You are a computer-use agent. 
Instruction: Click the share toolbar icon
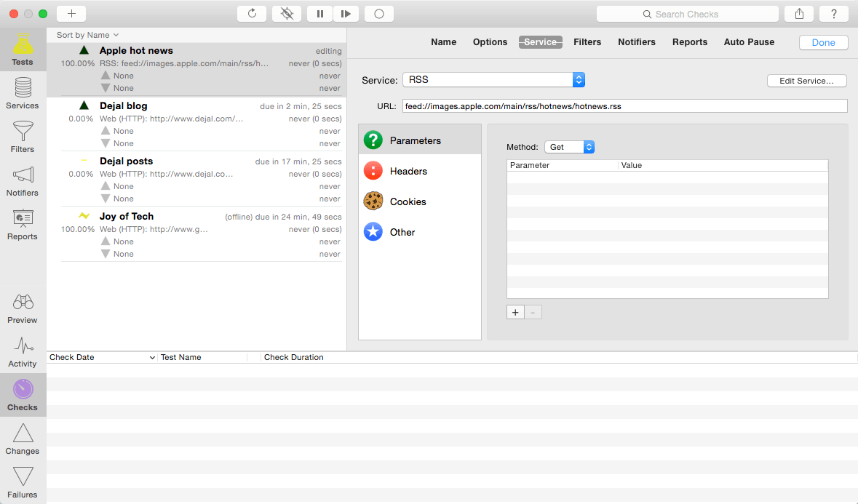(x=800, y=14)
